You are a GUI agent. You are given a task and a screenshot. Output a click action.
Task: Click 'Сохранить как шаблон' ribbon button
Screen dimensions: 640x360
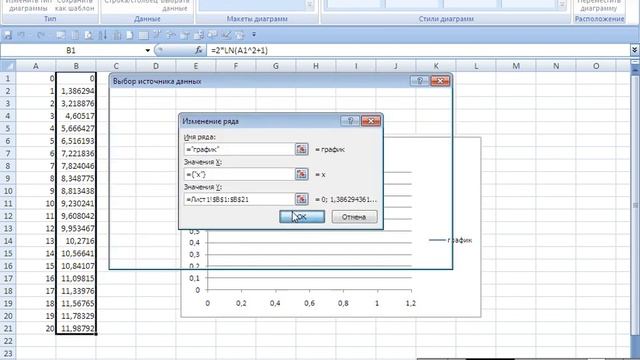[74, 5]
